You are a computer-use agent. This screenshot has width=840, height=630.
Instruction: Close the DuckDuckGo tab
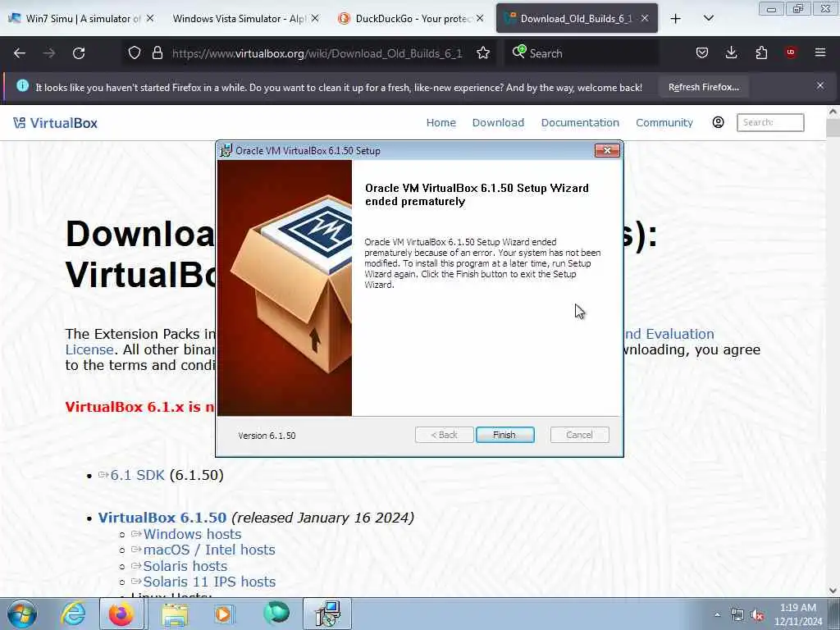pyautogui.click(x=480, y=18)
